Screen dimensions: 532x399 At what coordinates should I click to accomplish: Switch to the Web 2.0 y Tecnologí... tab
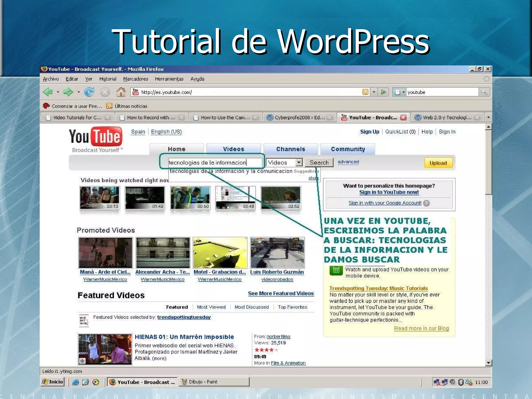tap(447, 117)
